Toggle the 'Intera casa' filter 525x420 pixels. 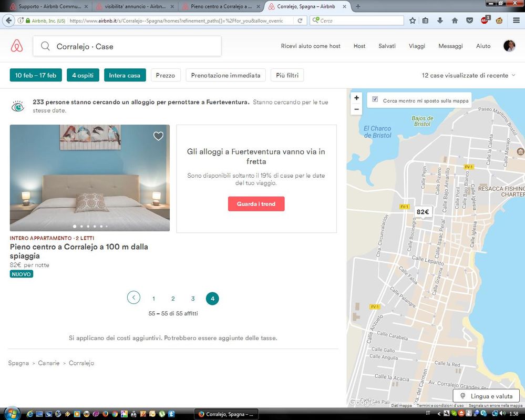(125, 75)
